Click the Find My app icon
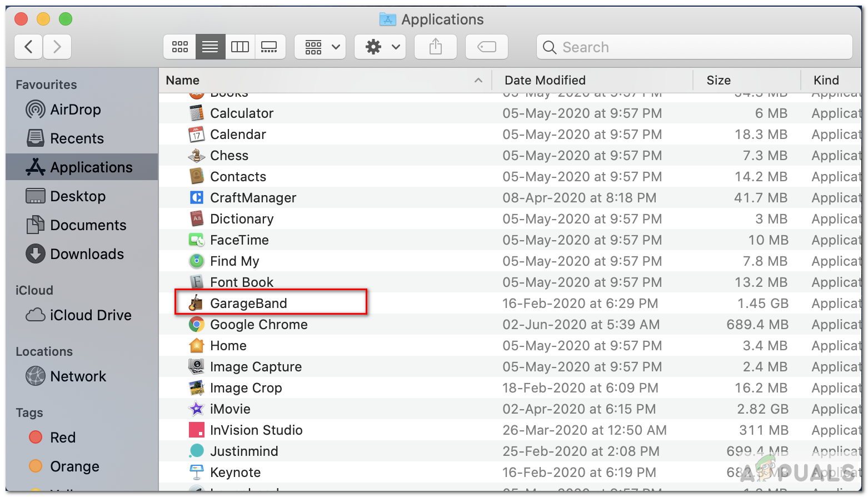Screen dimensions: 868x497 point(197,261)
